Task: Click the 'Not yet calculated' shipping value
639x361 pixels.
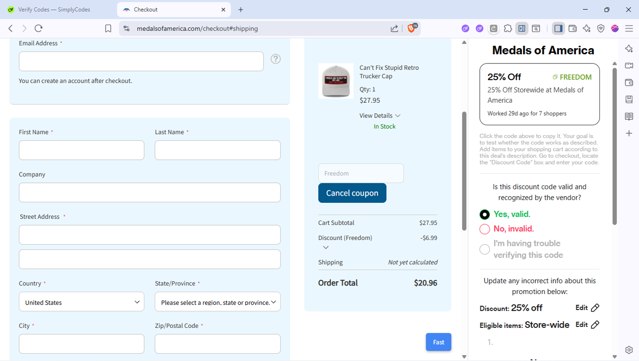Action: [412, 262]
